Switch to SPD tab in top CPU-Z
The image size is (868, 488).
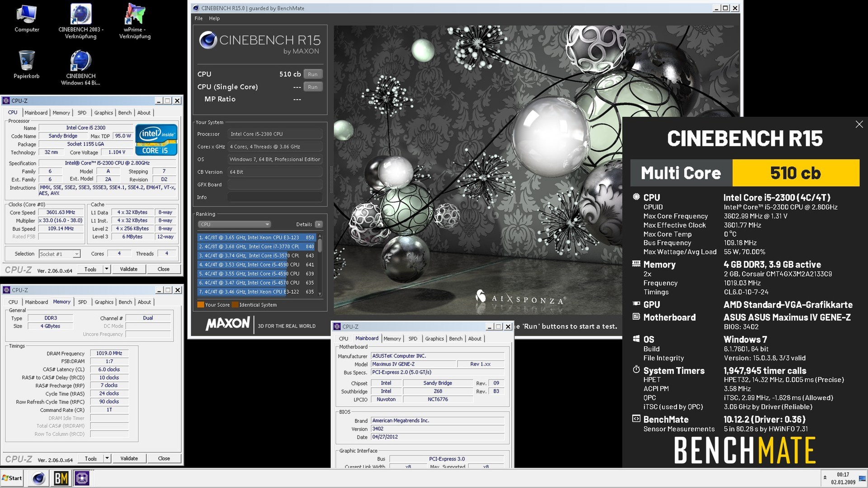coord(82,113)
